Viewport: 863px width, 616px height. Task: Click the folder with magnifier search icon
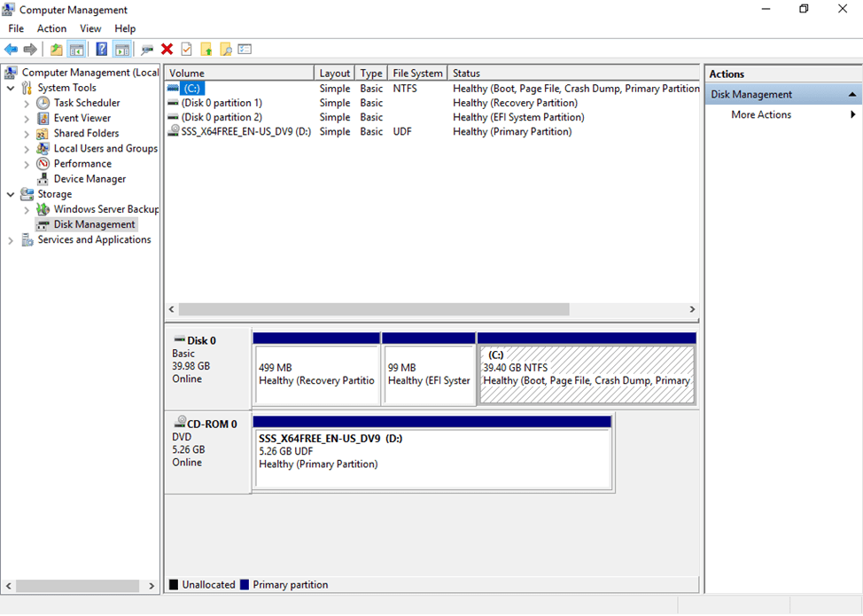pyautogui.click(x=226, y=50)
